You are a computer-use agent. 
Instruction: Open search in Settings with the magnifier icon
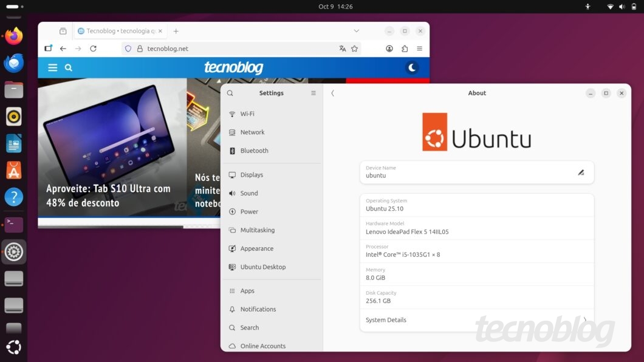coord(230,93)
